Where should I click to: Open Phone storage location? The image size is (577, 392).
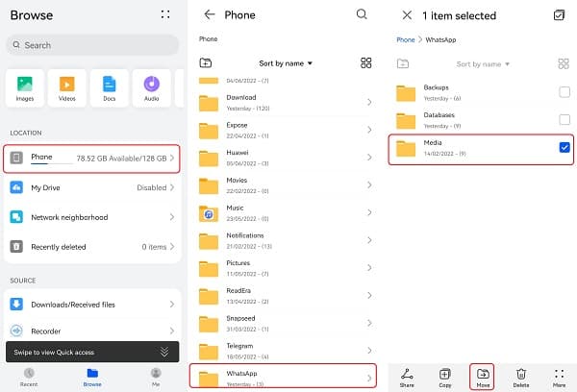[91, 159]
